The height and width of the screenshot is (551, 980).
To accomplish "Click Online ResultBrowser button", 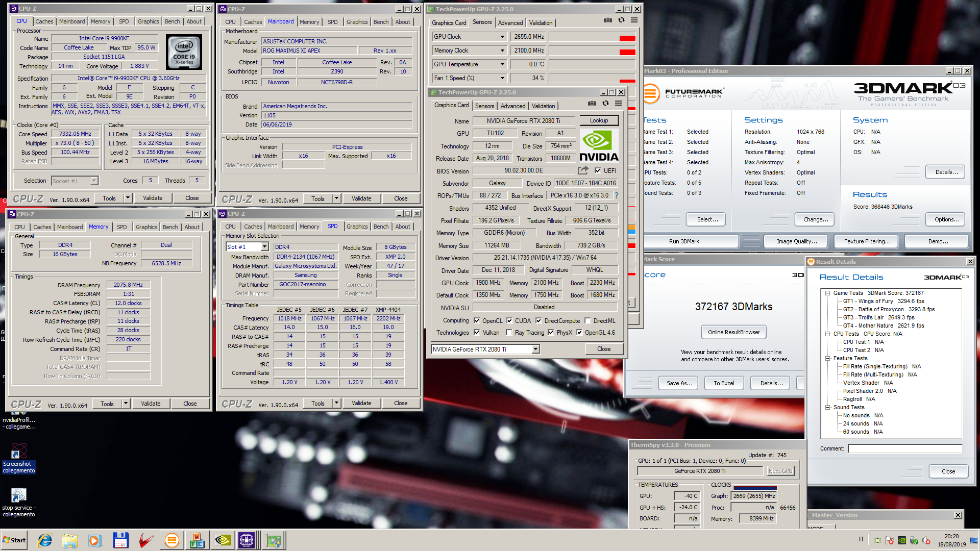I will tap(733, 332).
